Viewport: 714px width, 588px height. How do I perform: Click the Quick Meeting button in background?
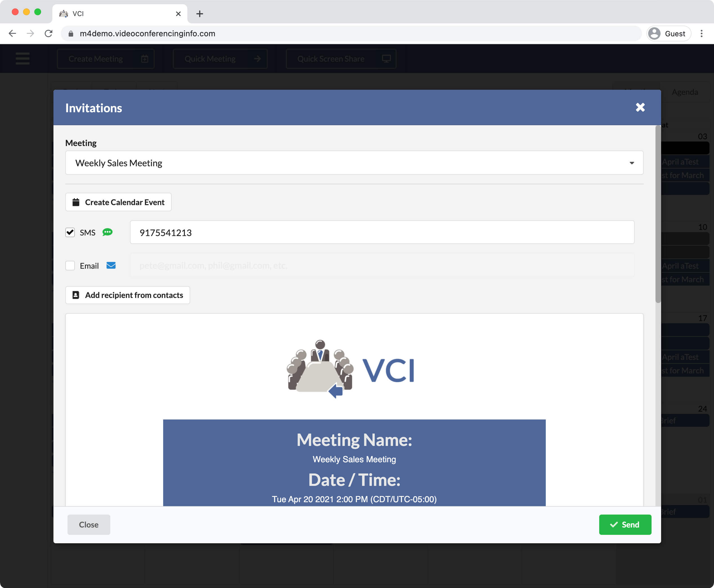pos(220,59)
